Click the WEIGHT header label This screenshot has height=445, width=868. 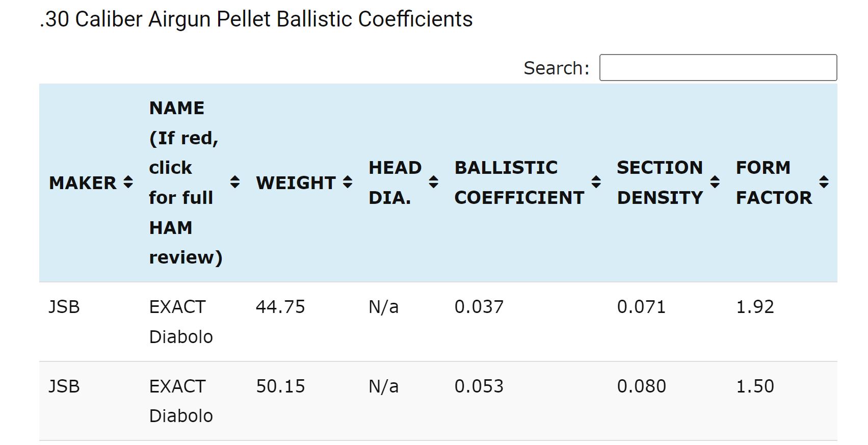click(x=296, y=183)
